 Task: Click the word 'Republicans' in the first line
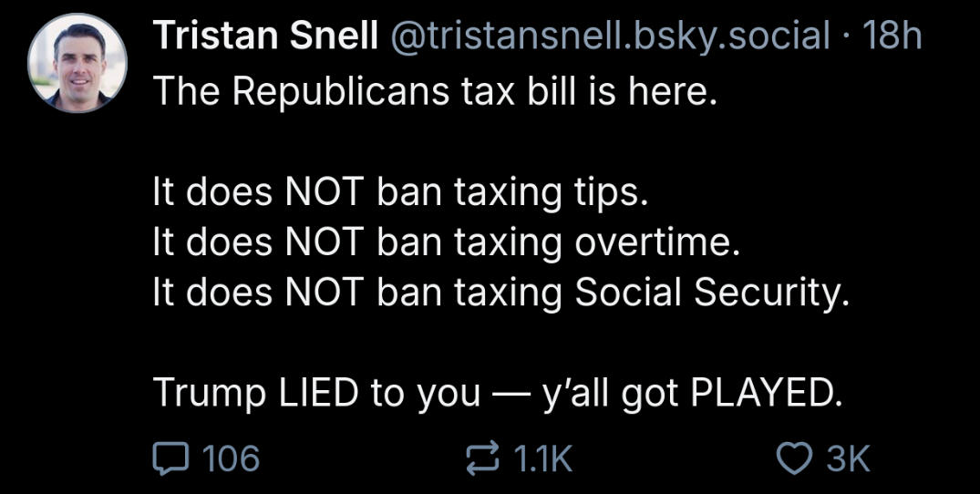pyautogui.click(x=341, y=92)
